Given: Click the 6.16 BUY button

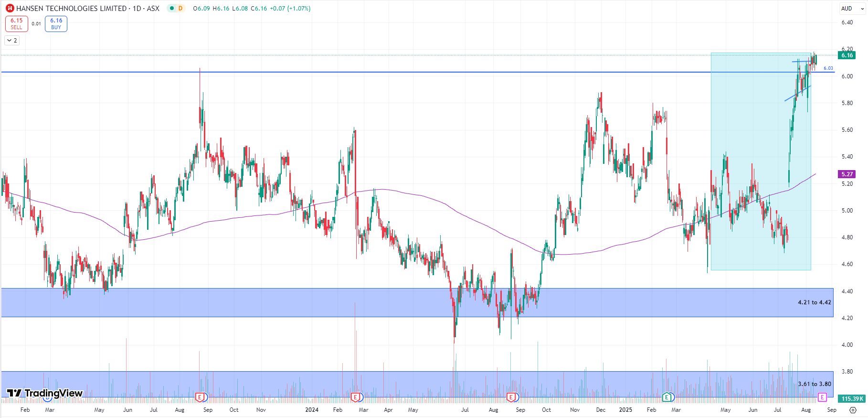Looking at the screenshot, I should [56, 24].
